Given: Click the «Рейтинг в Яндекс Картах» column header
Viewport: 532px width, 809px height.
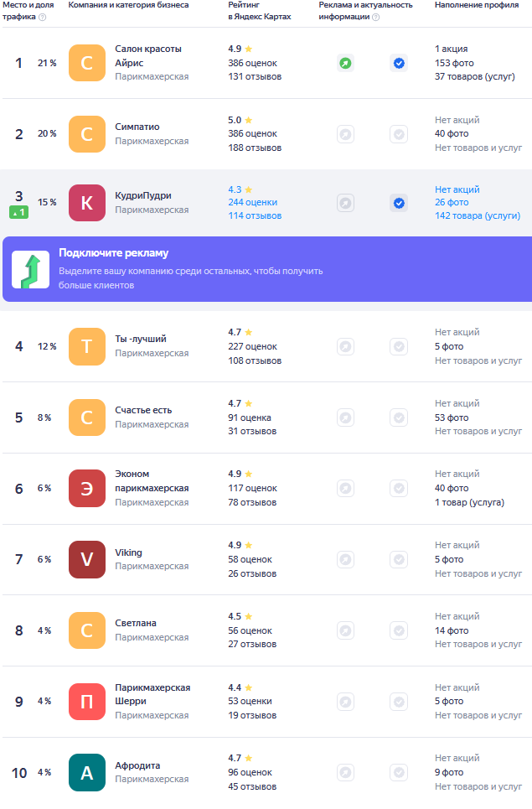Looking at the screenshot, I should click(260, 11).
